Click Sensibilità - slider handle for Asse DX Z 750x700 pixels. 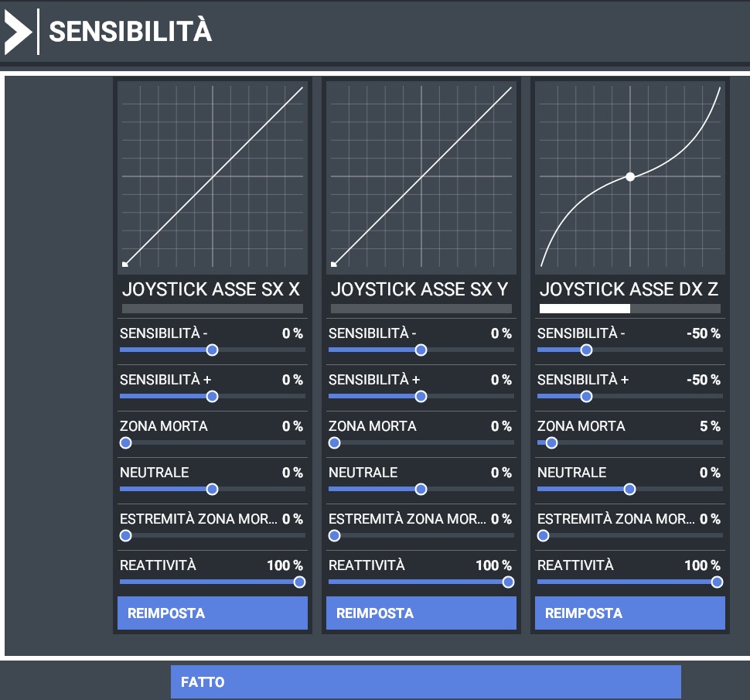586,350
